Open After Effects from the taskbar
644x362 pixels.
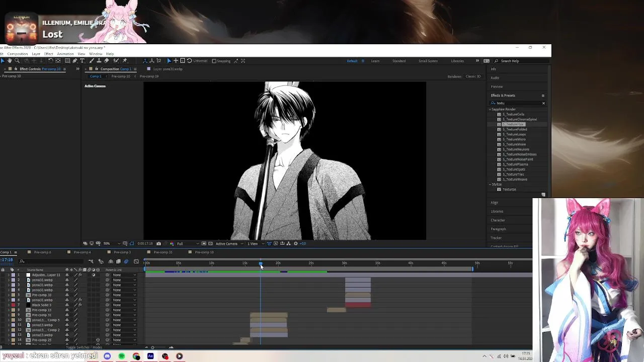pyautogui.click(x=150, y=356)
